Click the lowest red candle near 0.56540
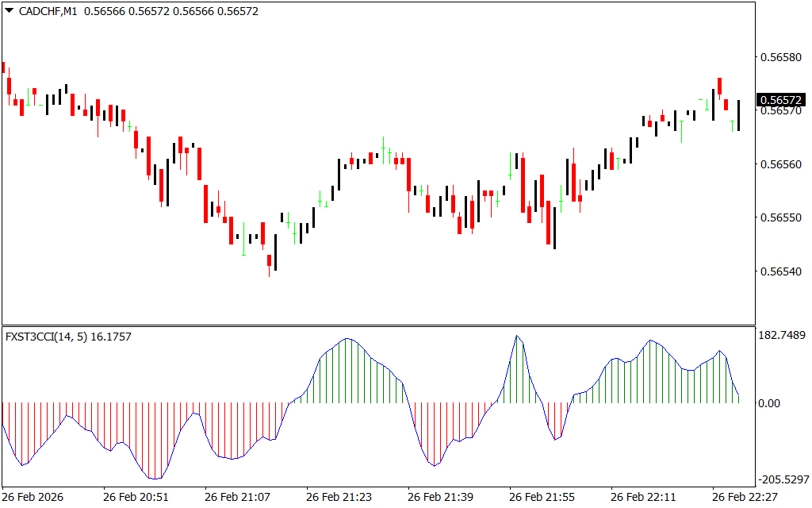The height and width of the screenshot is (508, 812). coord(269,260)
